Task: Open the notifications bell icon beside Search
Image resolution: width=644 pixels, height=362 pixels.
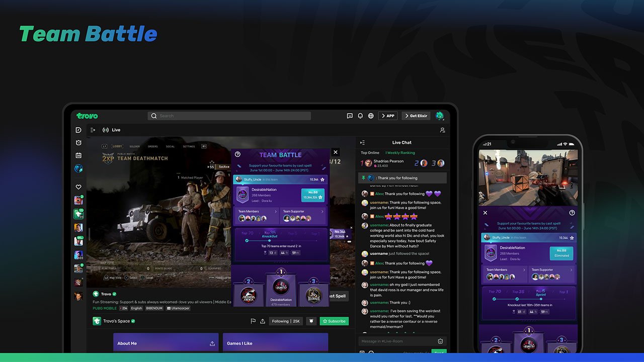Action: [360, 116]
